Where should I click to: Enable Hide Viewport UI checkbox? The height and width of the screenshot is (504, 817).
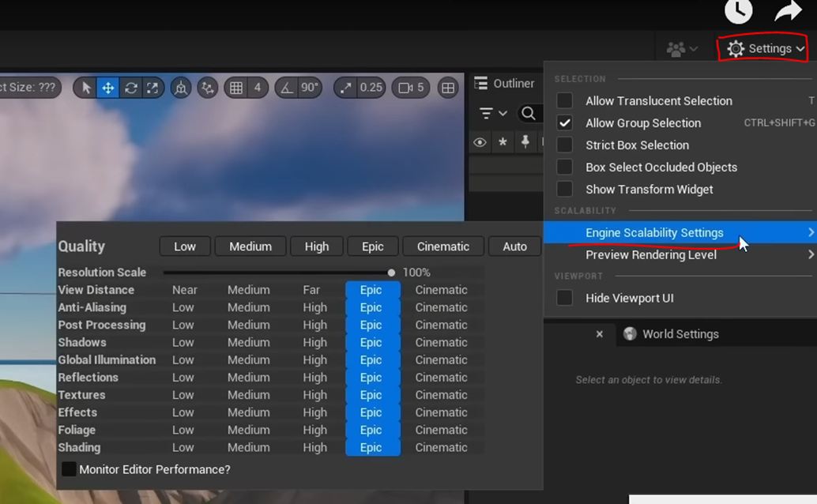564,298
